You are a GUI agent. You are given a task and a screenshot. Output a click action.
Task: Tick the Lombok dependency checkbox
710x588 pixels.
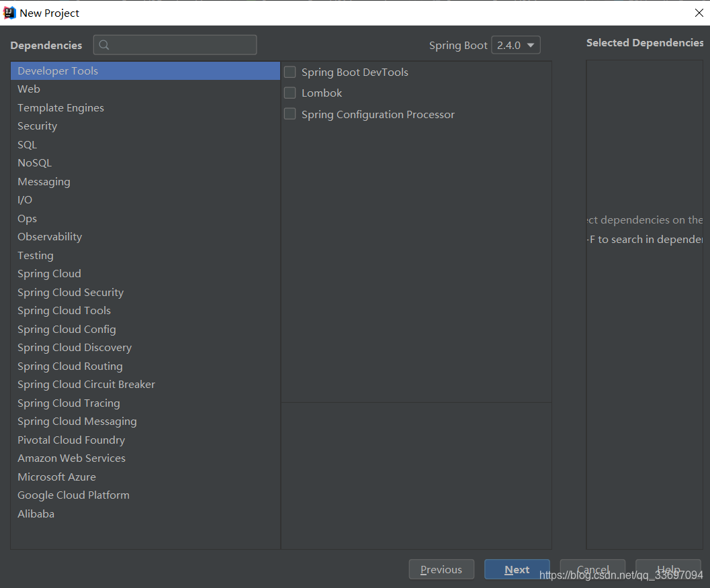(290, 93)
